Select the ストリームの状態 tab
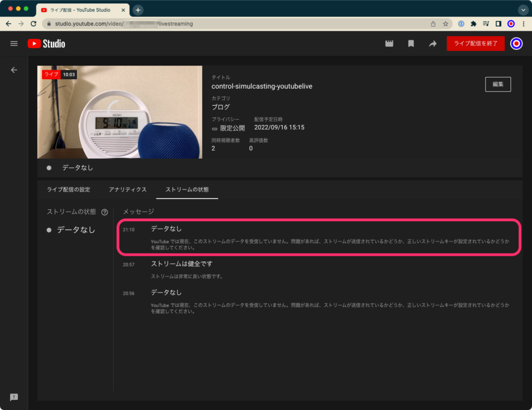This screenshot has height=410, width=532. click(187, 189)
